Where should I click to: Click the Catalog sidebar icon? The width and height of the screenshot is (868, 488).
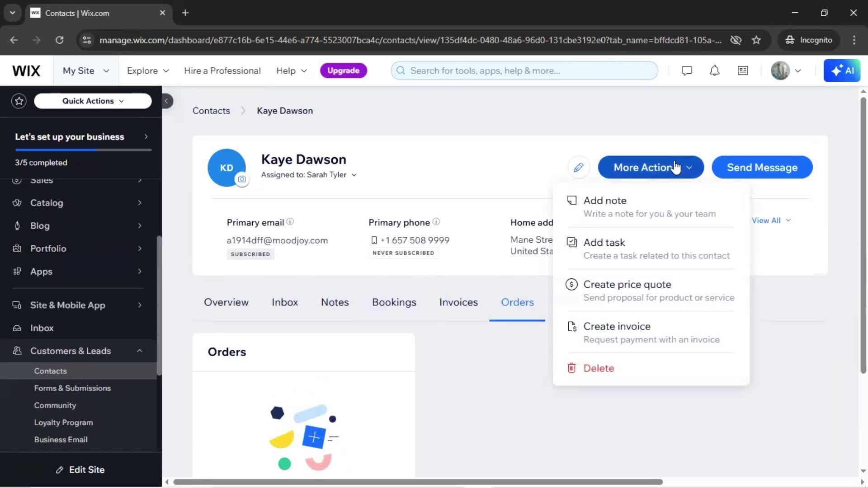coord(17,203)
